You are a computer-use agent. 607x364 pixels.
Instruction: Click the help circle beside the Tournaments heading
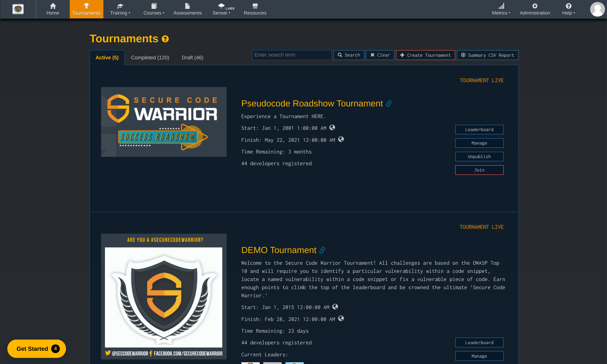click(165, 39)
